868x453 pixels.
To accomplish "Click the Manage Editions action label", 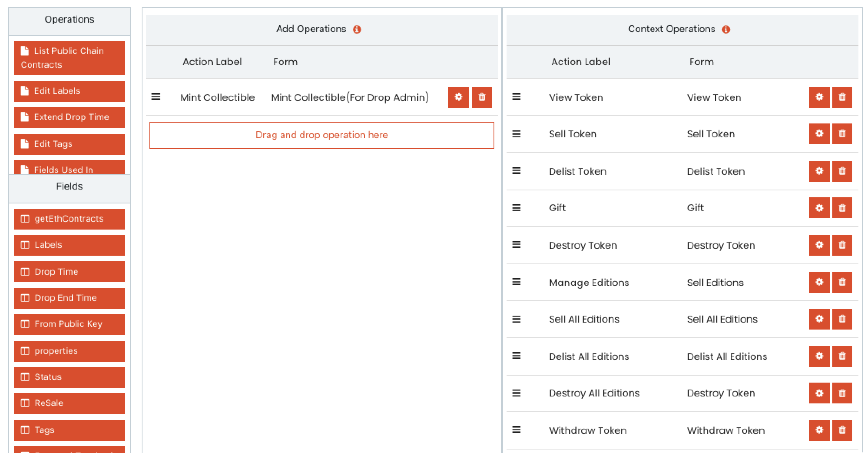I will [589, 283].
